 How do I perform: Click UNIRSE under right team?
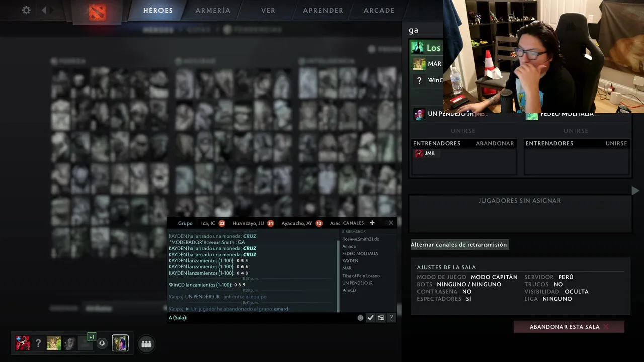point(576,131)
